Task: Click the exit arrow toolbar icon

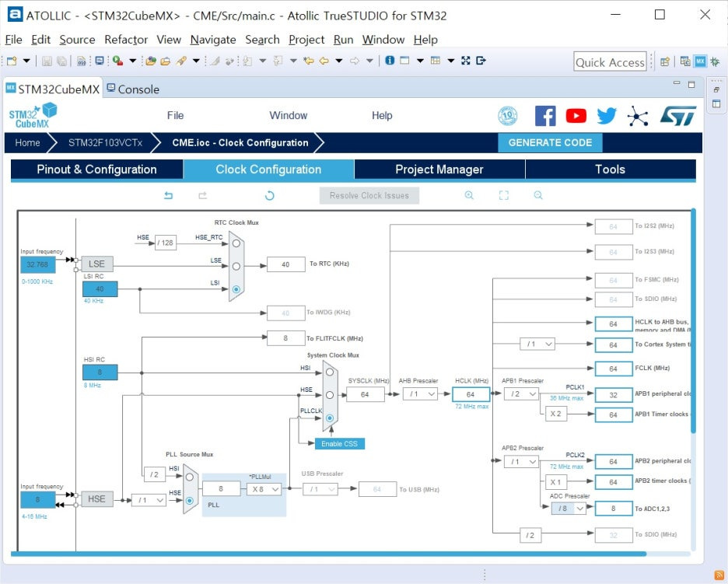Action: (x=481, y=61)
